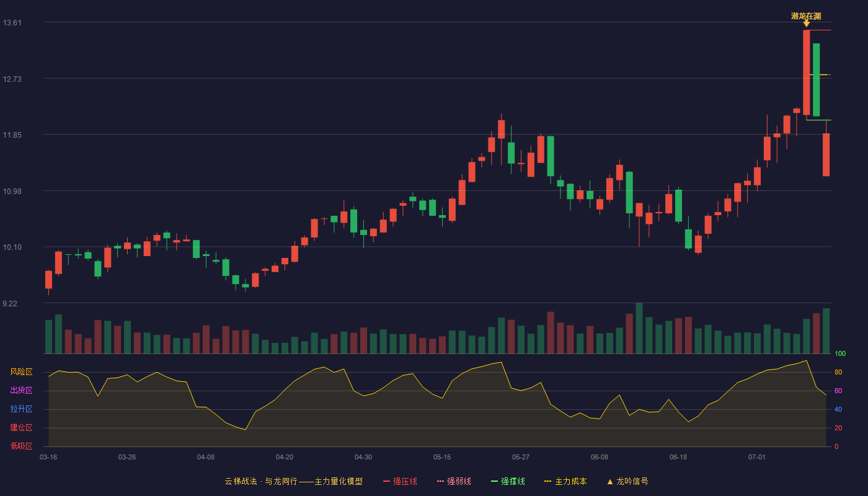The width and height of the screenshot is (868, 496).
Task: Select the 低吸区 zone label
Action: 21,446
